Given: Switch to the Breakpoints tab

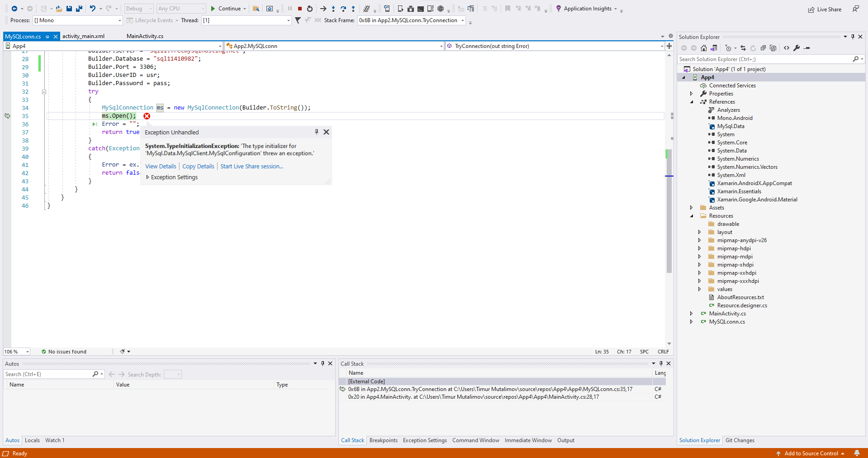Looking at the screenshot, I should [384, 440].
